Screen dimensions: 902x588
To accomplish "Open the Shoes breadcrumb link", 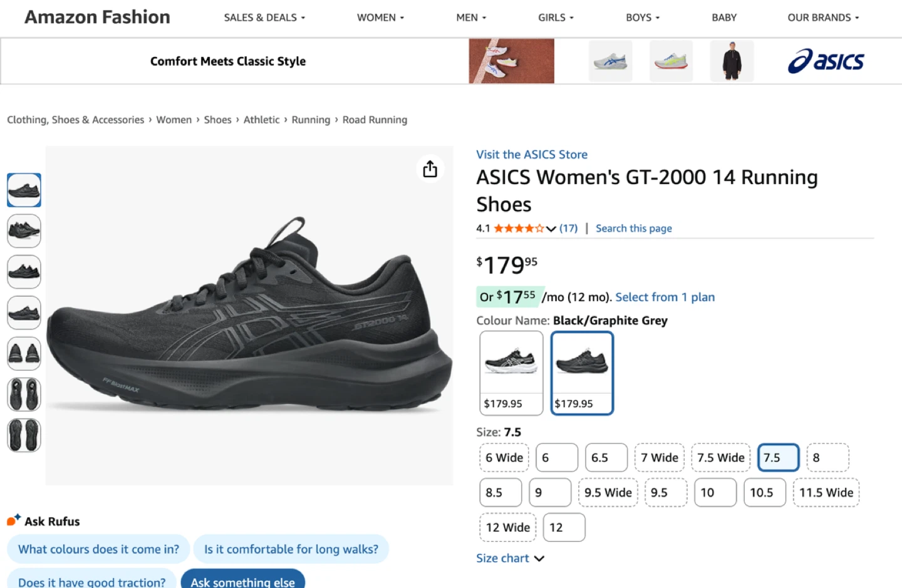I will [x=217, y=120].
